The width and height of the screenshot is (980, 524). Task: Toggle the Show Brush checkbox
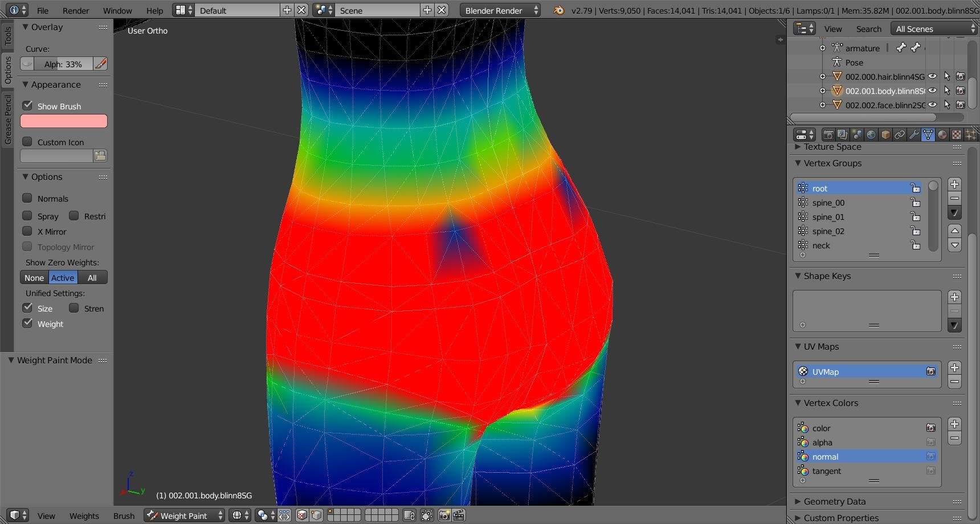(27, 106)
